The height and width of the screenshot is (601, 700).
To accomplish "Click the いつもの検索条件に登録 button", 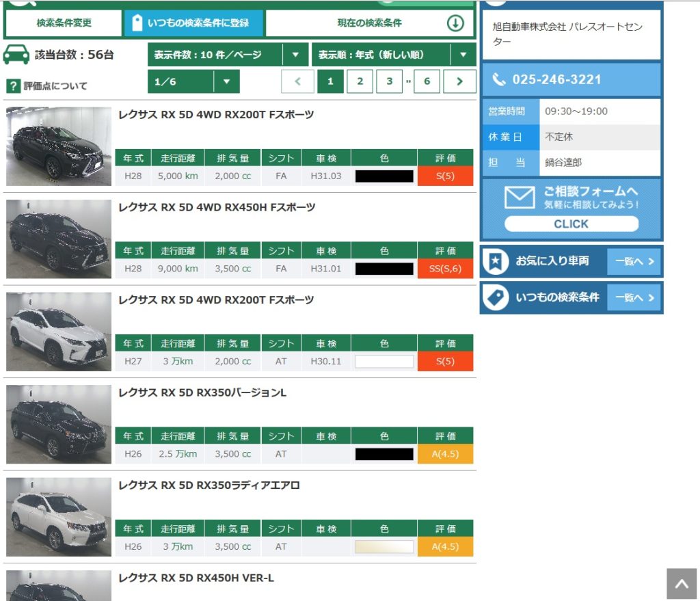I will pos(193,23).
